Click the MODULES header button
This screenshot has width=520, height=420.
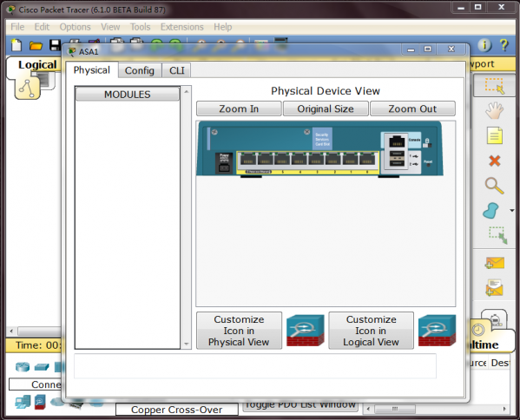[x=128, y=95]
